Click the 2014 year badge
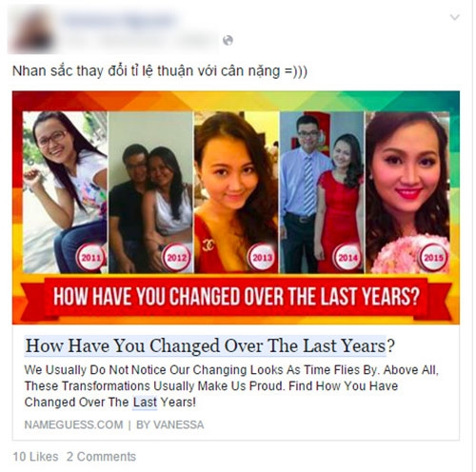 347,257
